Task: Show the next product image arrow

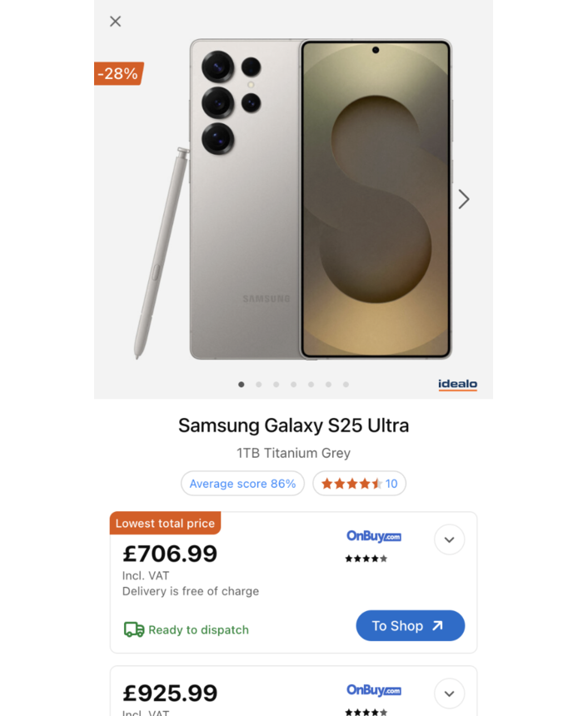Action: pos(464,199)
